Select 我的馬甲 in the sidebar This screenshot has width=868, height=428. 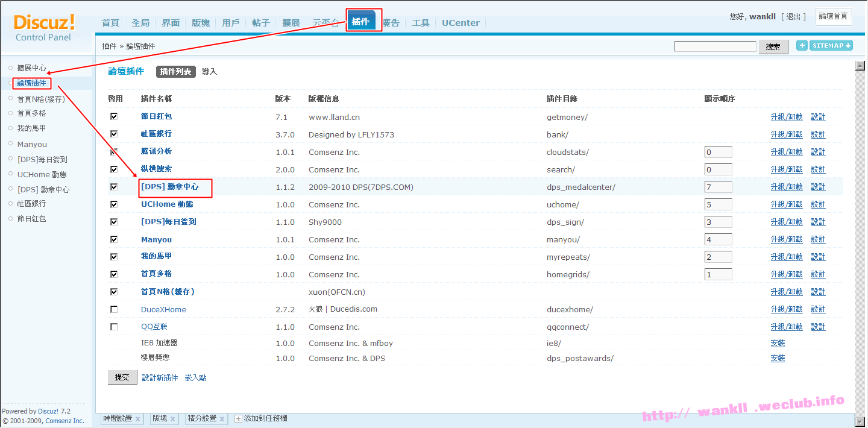click(31, 128)
